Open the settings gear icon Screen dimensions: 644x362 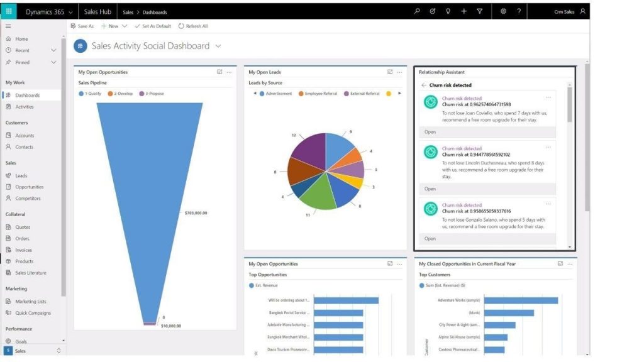click(x=503, y=11)
